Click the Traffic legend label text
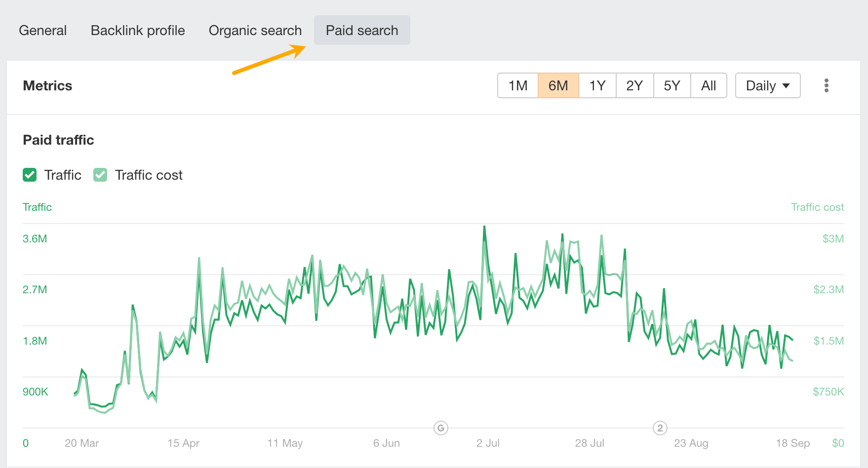 click(63, 175)
